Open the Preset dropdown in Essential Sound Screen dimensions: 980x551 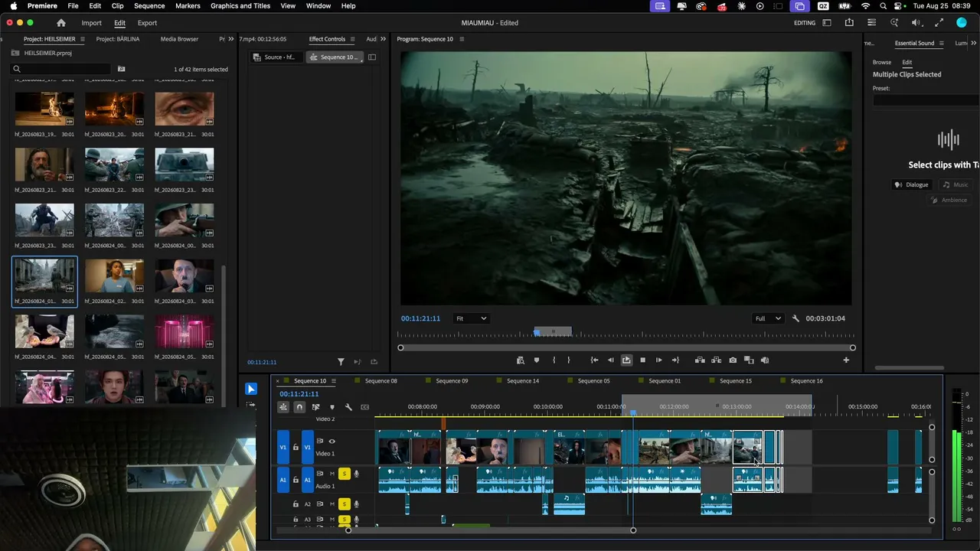pyautogui.click(x=926, y=100)
